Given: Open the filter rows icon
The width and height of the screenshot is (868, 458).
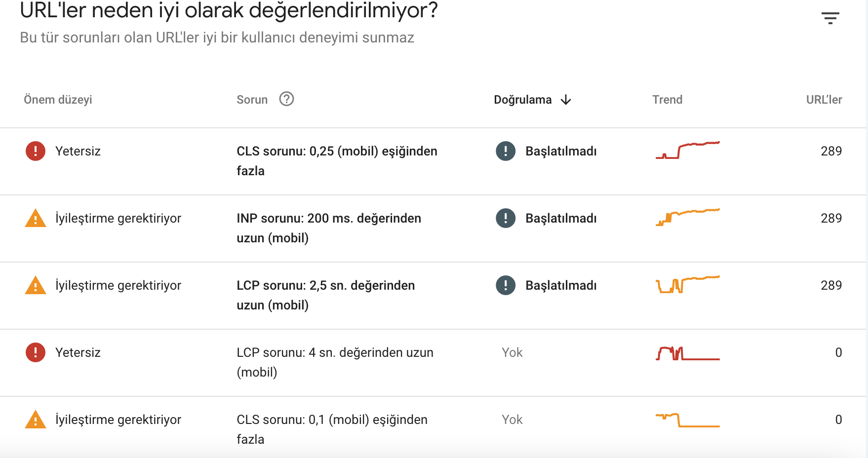Looking at the screenshot, I should pos(830,18).
